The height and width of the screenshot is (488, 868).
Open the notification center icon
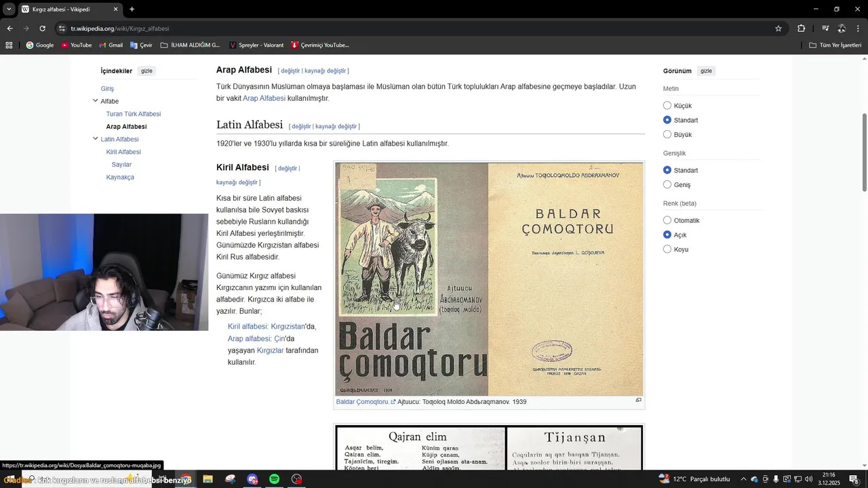click(854, 479)
